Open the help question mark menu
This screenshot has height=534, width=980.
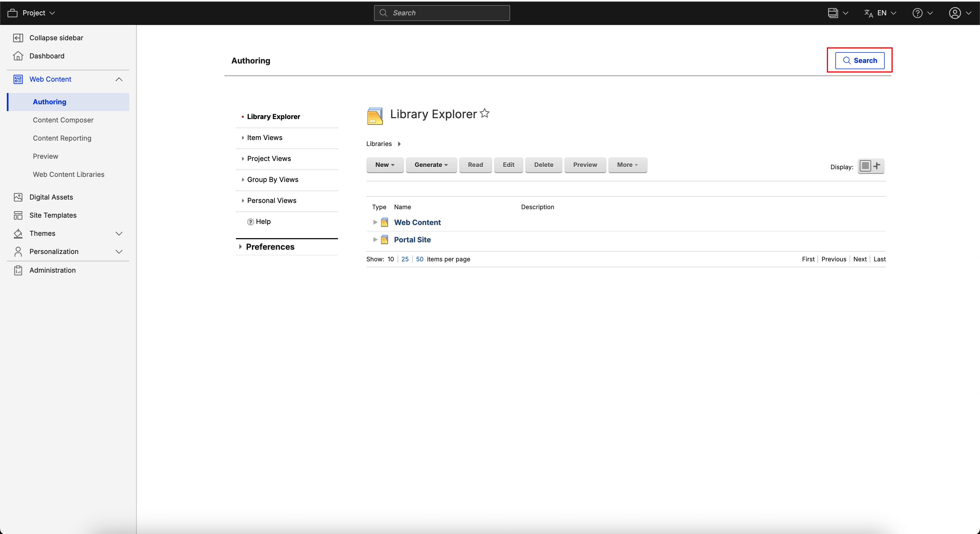(917, 13)
